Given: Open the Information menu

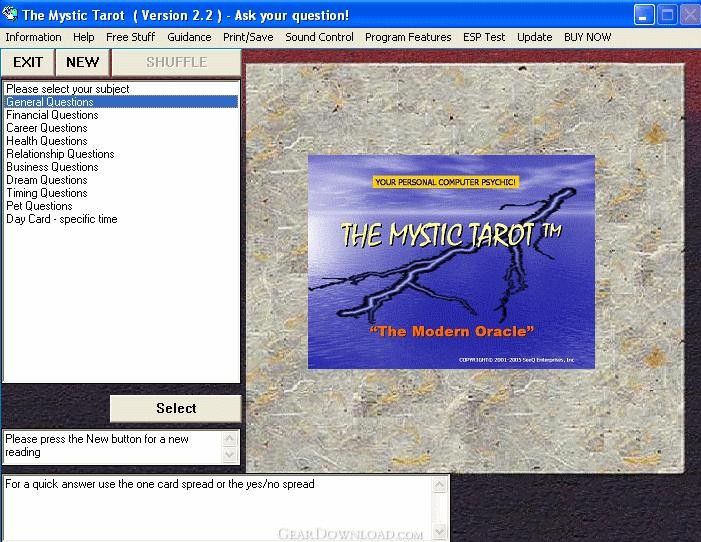Looking at the screenshot, I should 34,37.
